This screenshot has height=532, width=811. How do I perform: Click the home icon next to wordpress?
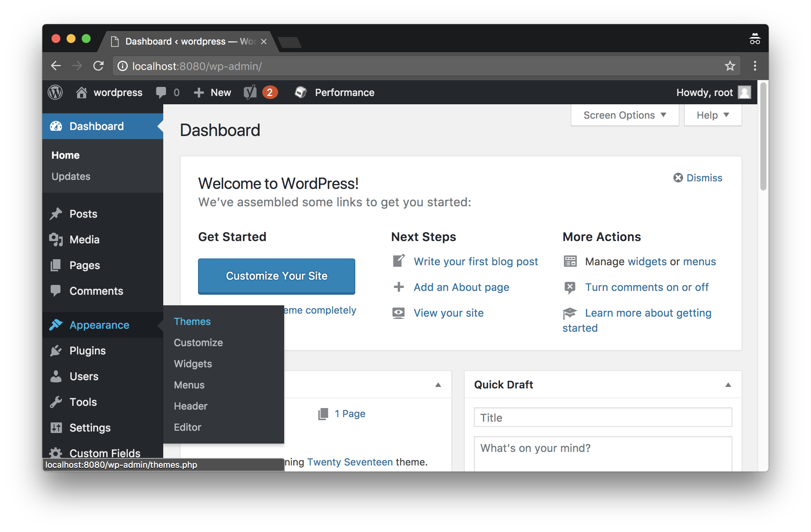click(81, 92)
